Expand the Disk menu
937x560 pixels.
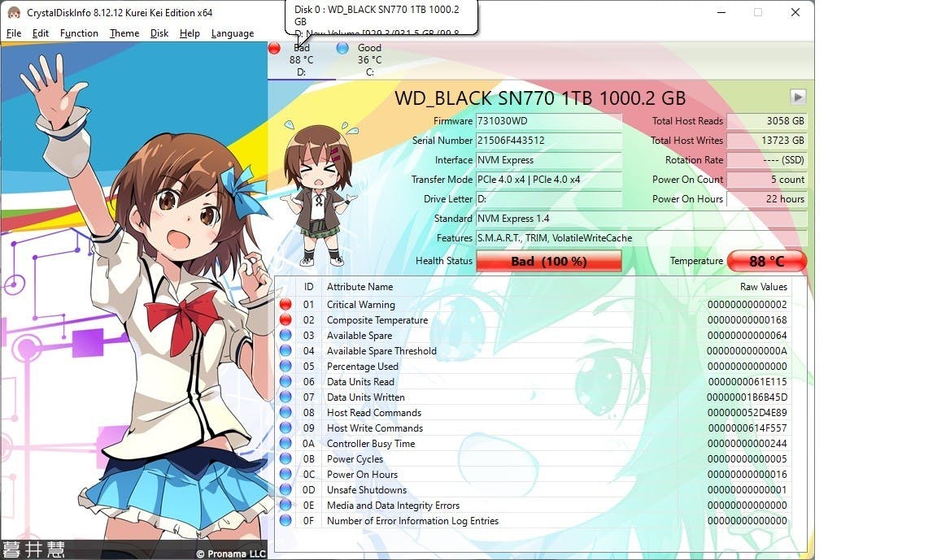point(159,33)
